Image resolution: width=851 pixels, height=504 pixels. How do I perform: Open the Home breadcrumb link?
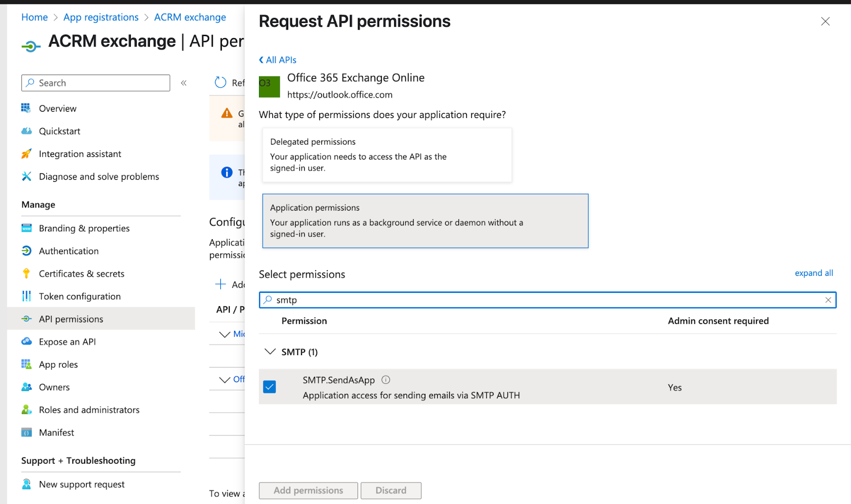click(x=35, y=17)
